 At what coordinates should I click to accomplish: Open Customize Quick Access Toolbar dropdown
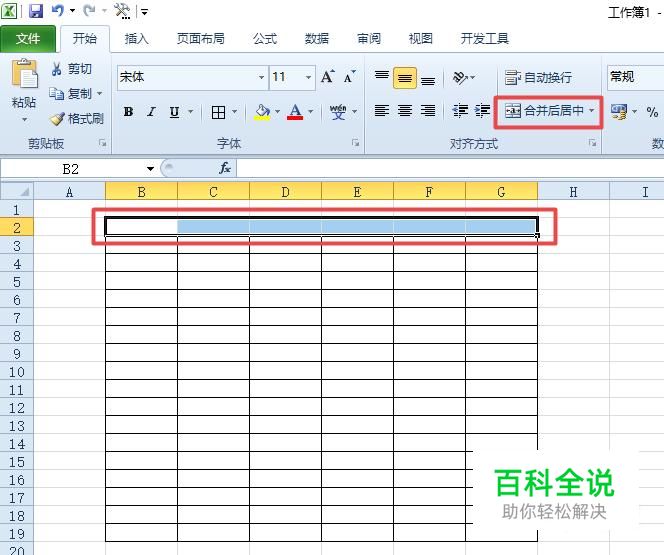point(144,12)
